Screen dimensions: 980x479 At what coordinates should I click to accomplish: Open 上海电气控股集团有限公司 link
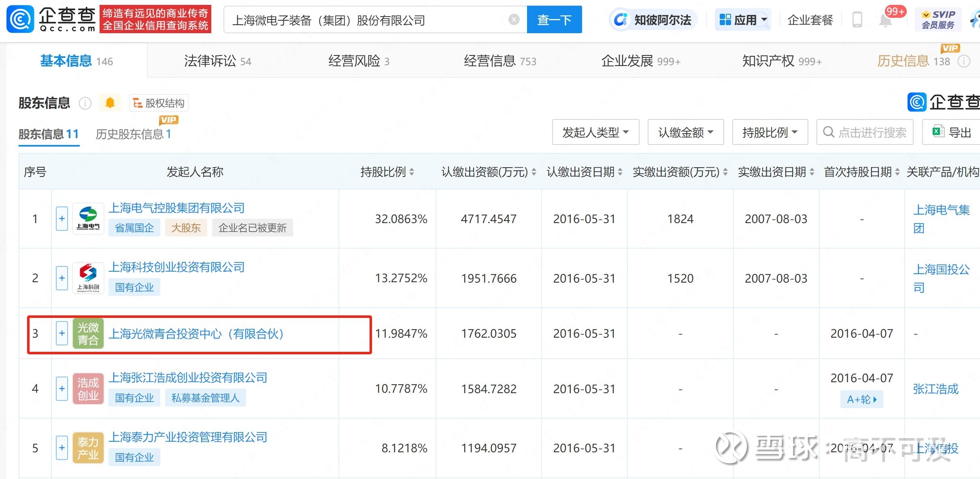176,208
